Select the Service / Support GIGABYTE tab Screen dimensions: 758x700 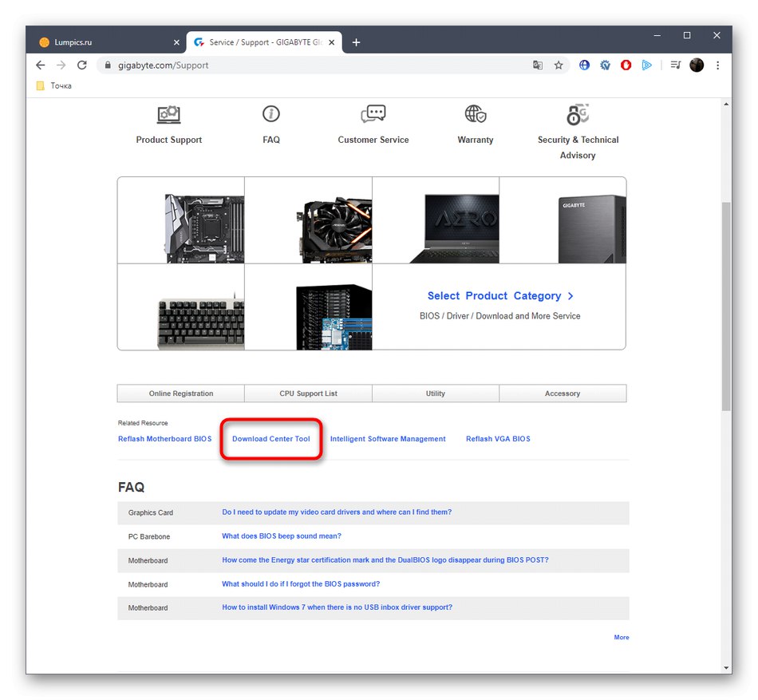264,42
